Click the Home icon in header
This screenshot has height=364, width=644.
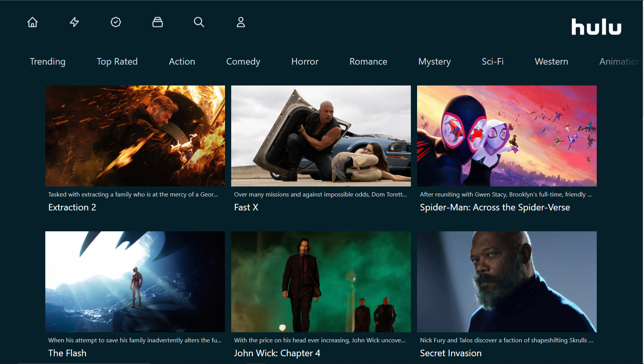(x=33, y=22)
